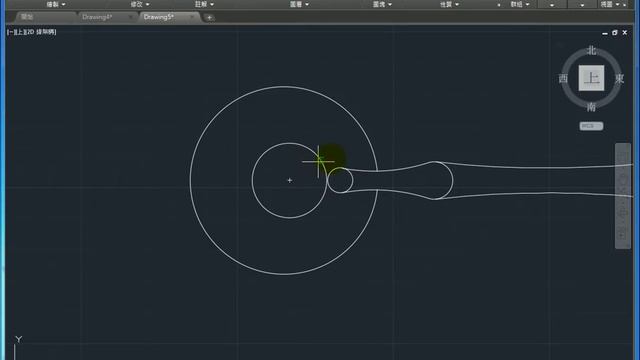The height and width of the screenshot is (360, 640).
Task: Expand the 性質 ribbon panel dropdown
Action: pos(449,4)
